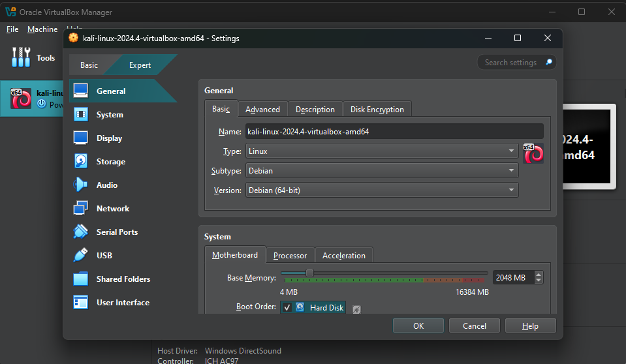Click the VM preview thumbnail in Manager window

pos(589,147)
